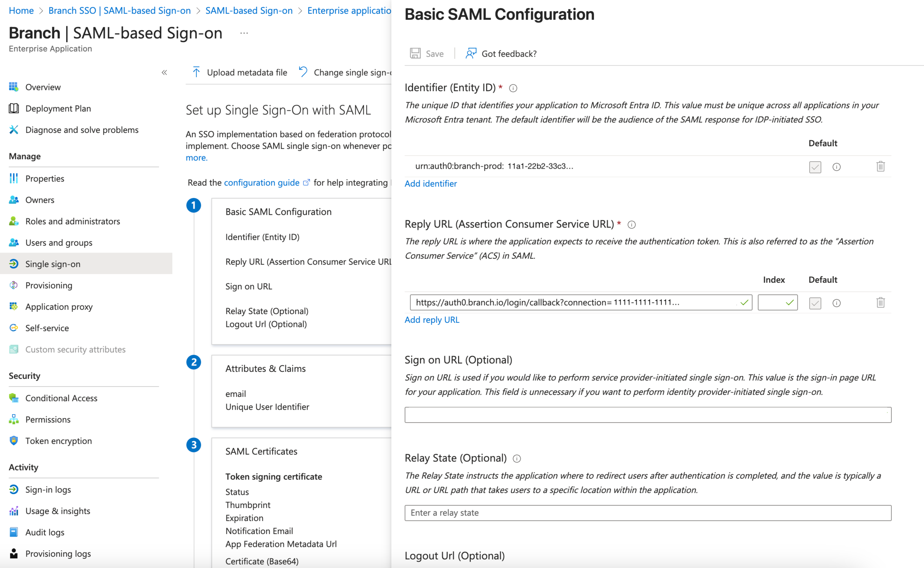Click the Sign-in logs icon

pyautogui.click(x=14, y=489)
